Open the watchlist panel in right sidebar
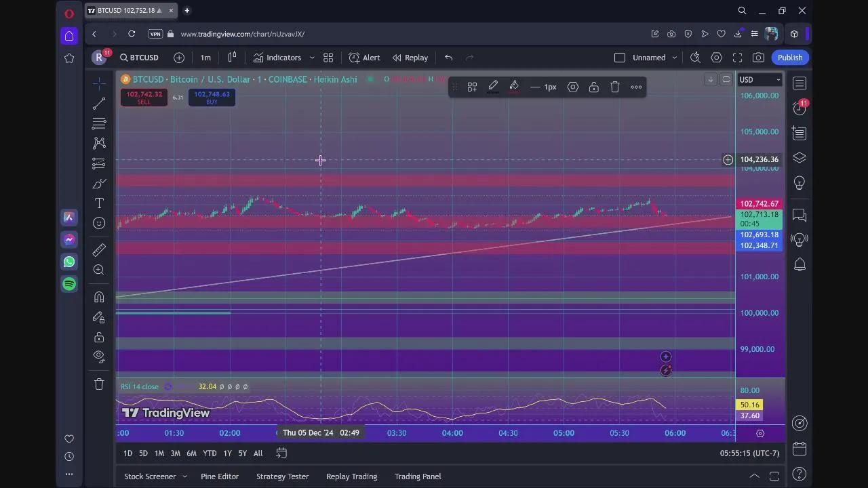Viewport: 868px width, 488px height. [800, 83]
